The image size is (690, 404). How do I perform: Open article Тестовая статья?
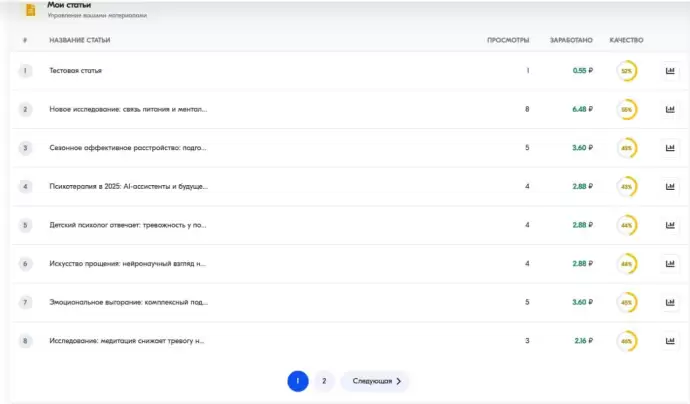76,71
